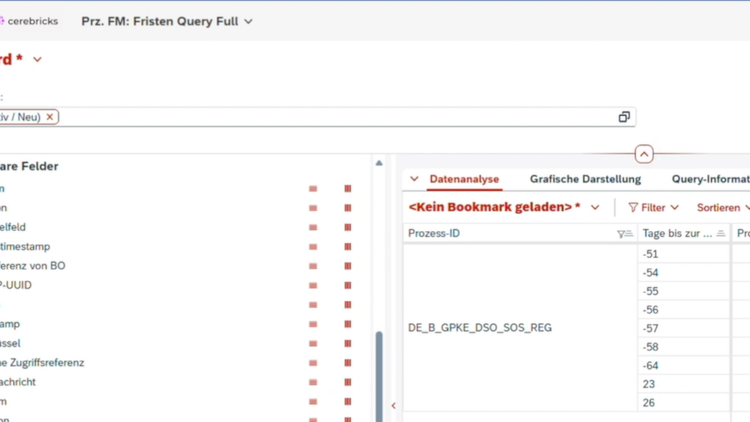Add 'erenz von BO' field to rows
Image resolution: width=750 pixels, height=422 pixels.
(313, 266)
